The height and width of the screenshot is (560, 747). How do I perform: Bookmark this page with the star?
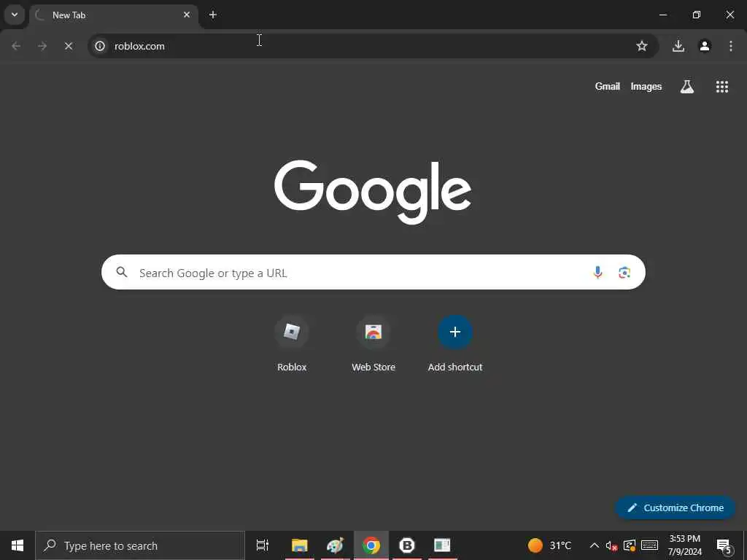642,46
